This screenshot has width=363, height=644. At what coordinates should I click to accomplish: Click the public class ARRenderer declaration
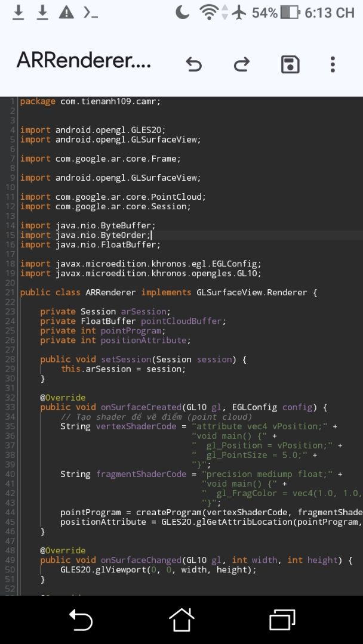tap(168, 292)
